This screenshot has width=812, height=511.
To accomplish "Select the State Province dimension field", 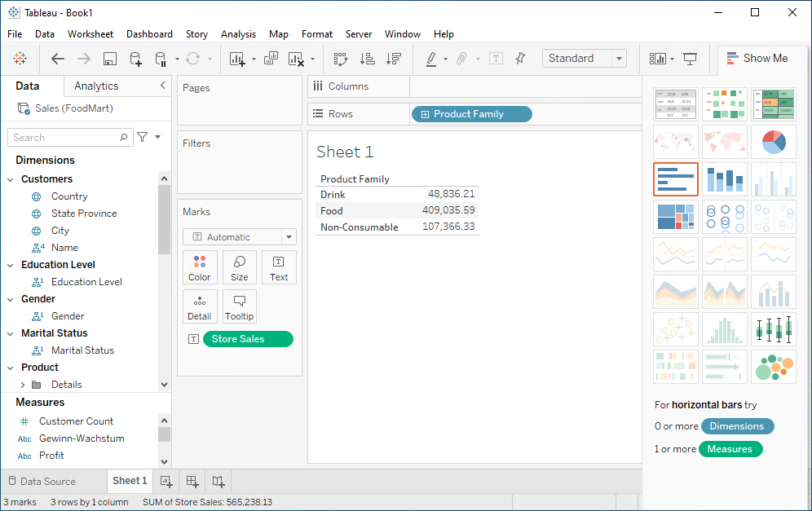I will point(84,214).
